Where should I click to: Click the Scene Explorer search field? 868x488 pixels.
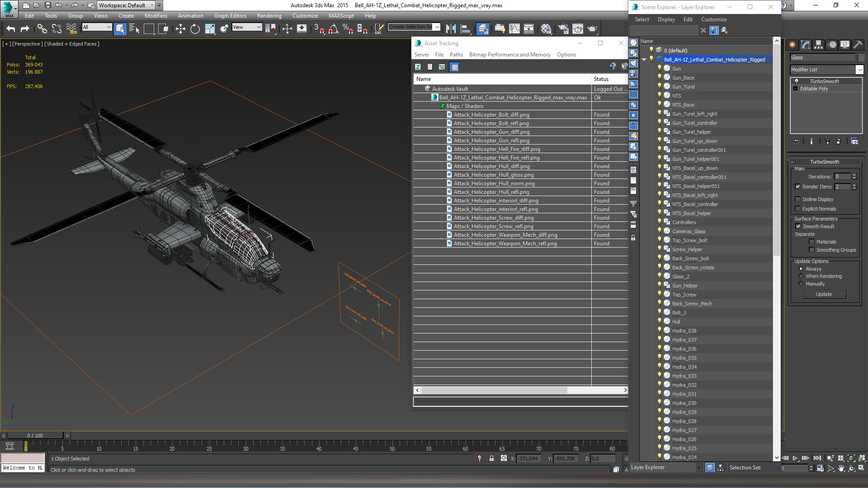664,30
